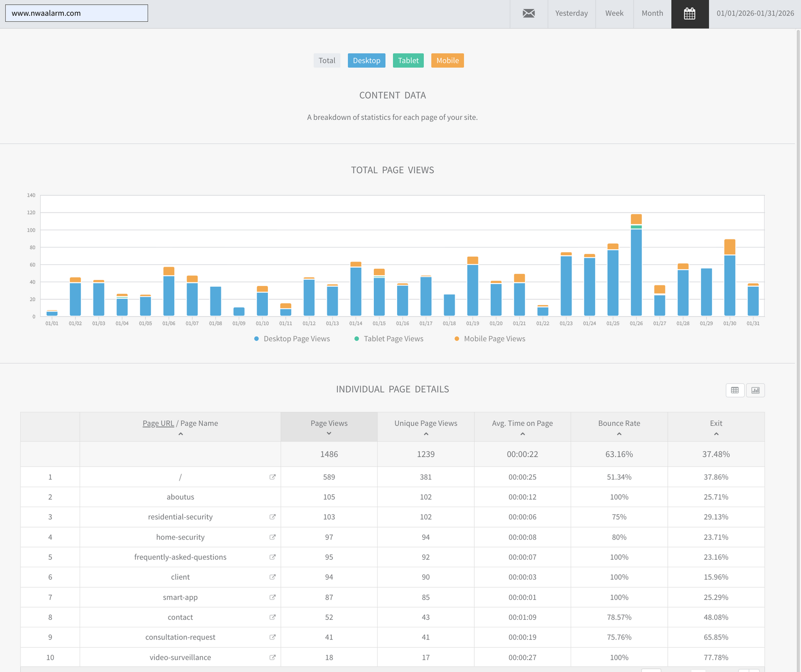The image size is (801, 672).
Task: Toggle Mobile Page Views legend swatch
Action: [457, 339]
